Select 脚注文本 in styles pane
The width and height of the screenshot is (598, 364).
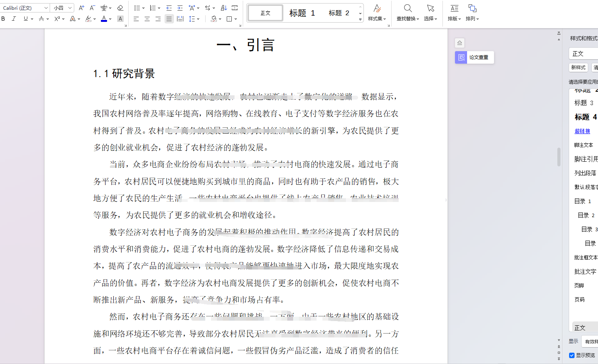coord(584,145)
